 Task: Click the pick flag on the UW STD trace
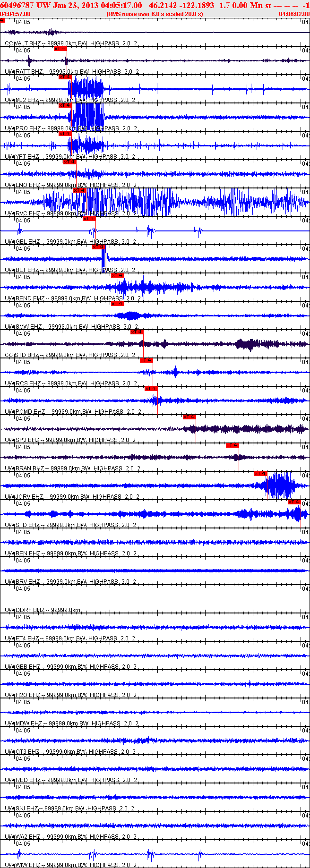pyautogui.click(x=295, y=502)
